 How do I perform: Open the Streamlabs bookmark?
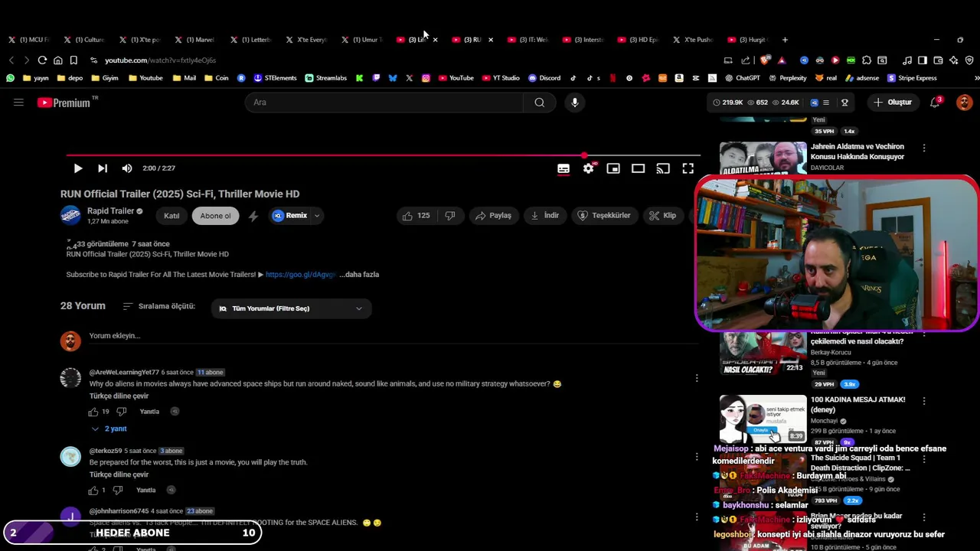(326, 78)
